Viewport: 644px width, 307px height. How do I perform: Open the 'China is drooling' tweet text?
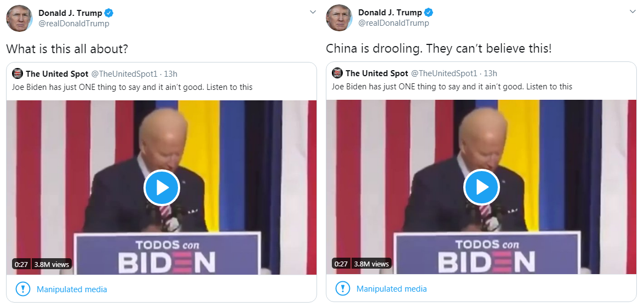click(x=439, y=48)
